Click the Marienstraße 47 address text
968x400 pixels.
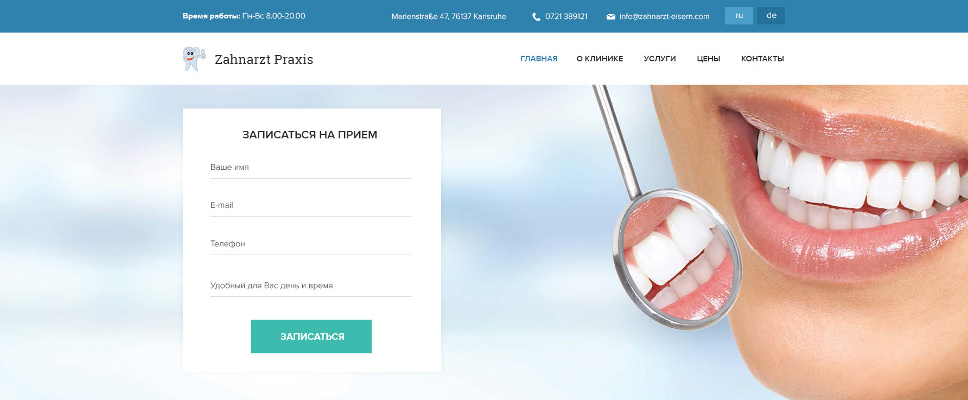(x=449, y=17)
